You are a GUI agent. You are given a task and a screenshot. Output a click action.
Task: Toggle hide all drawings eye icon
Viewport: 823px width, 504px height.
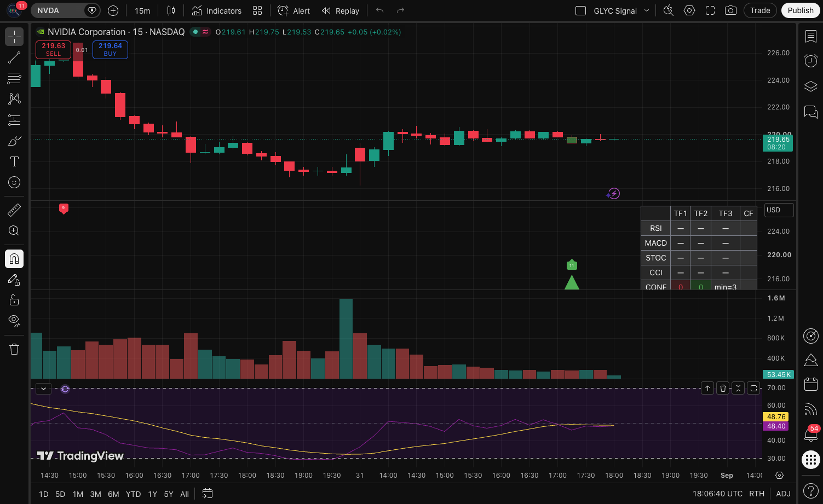tap(14, 321)
